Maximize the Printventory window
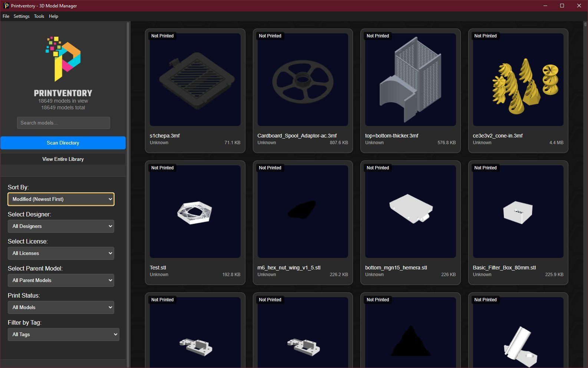The width and height of the screenshot is (588, 368). (562, 6)
